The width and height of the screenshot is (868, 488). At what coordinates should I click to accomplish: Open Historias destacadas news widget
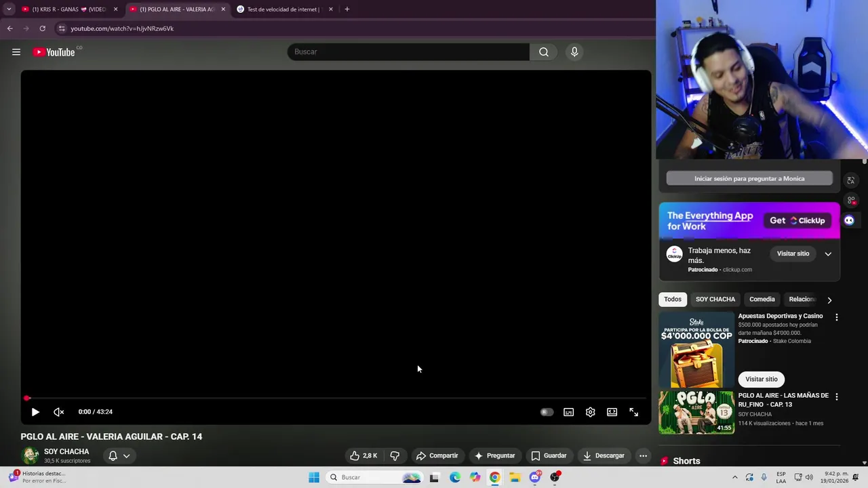pyautogui.click(x=37, y=477)
